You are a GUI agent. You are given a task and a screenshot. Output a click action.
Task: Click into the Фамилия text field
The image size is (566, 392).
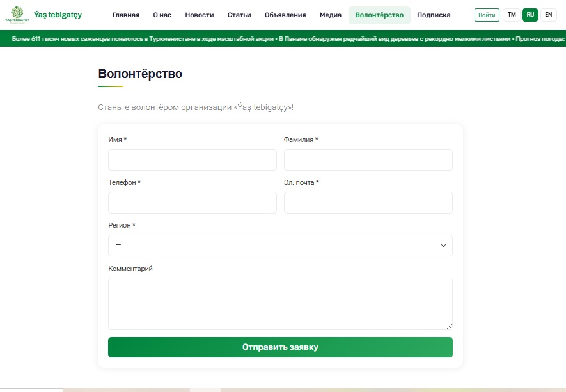pos(368,160)
